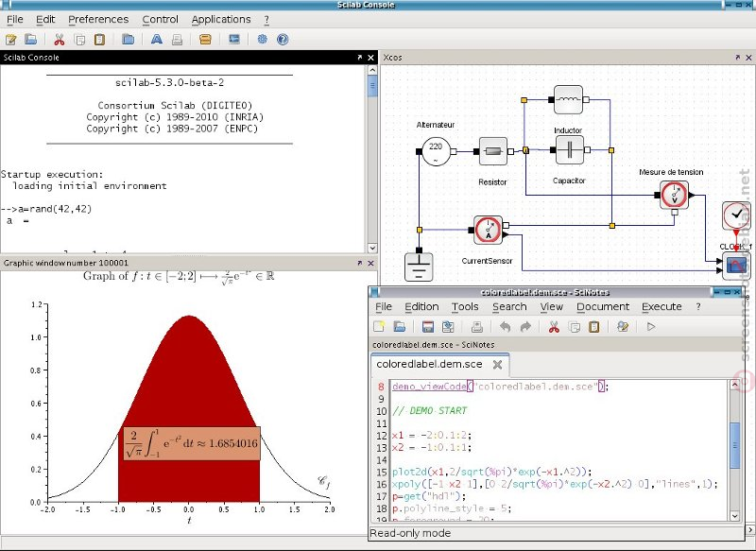This screenshot has width=756, height=551.
Task: Open the Search menu in SciNotes
Action: (509, 306)
